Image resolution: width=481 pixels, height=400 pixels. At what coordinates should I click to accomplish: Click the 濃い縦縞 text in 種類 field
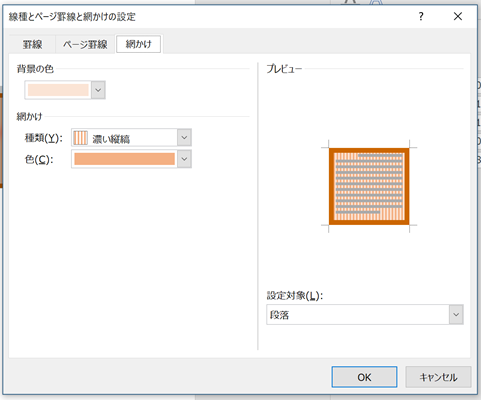[x=111, y=139]
